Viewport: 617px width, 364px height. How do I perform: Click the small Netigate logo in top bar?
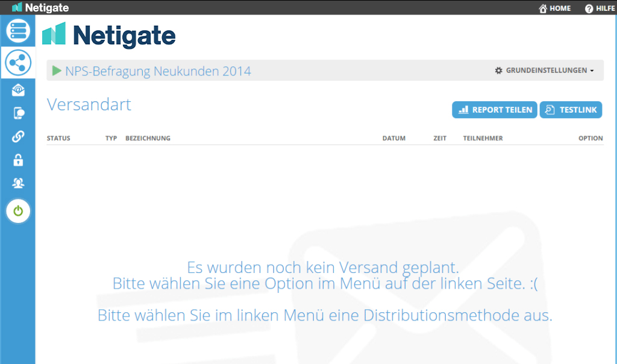point(40,7)
